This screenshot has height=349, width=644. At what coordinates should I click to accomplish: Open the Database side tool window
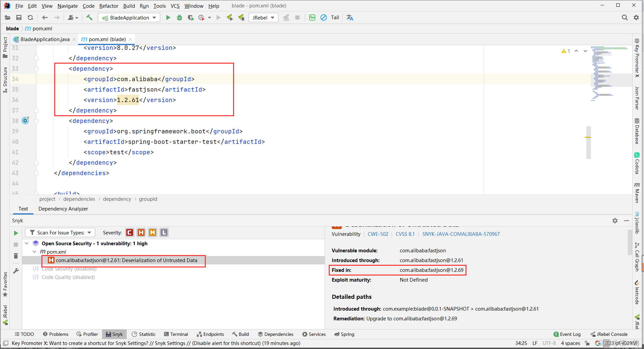coord(637,131)
